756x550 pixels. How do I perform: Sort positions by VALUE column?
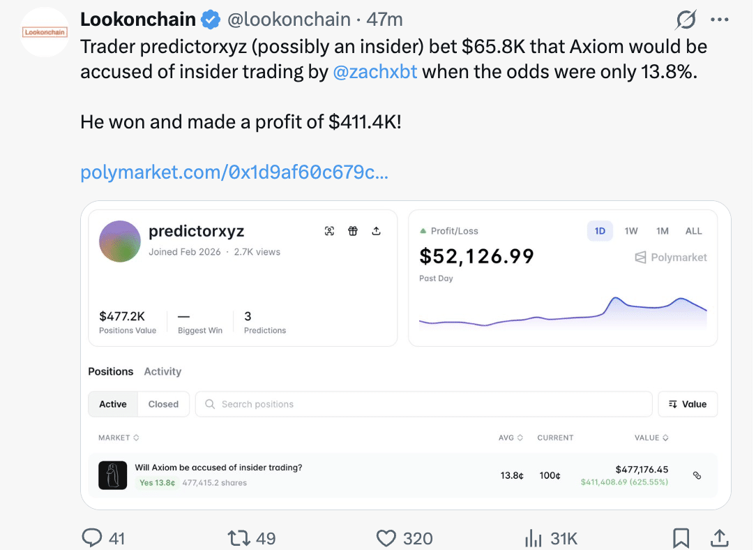tap(651, 438)
